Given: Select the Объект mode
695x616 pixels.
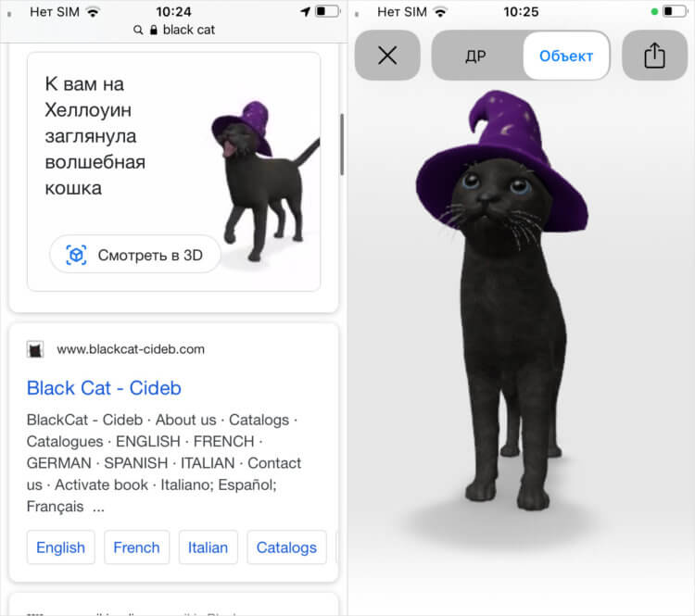Looking at the screenshot, I should click(566, 56).
